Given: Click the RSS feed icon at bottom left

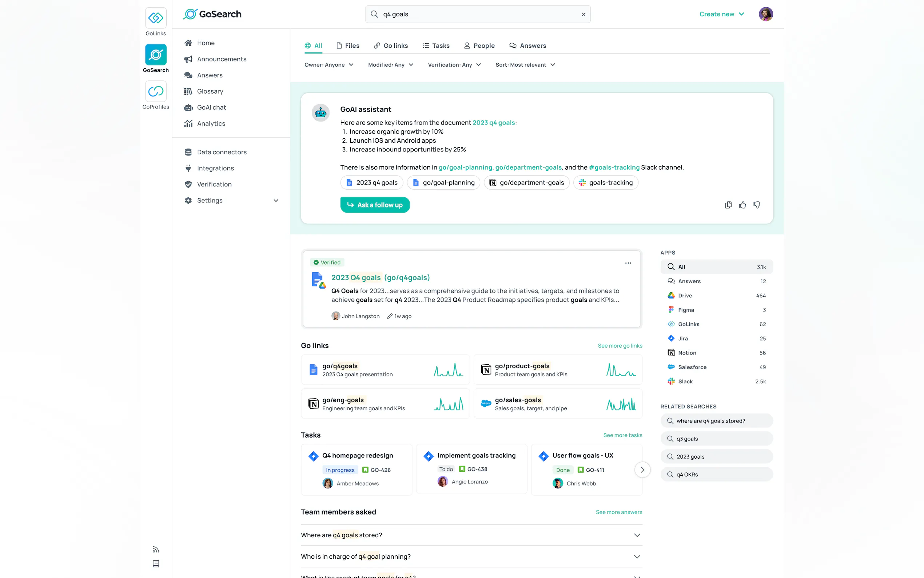Looking at the screenshot, I should [155, 550].
